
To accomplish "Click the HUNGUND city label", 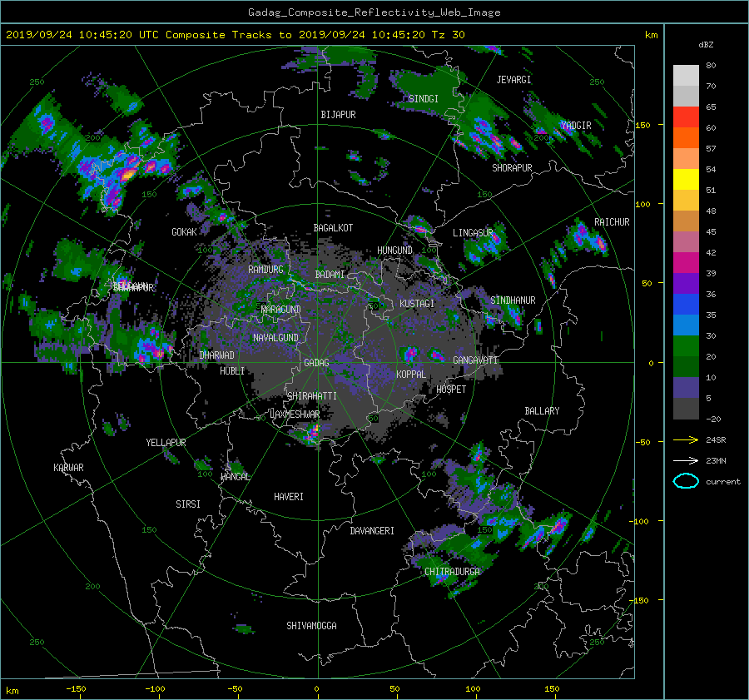I will coord(394,251).
